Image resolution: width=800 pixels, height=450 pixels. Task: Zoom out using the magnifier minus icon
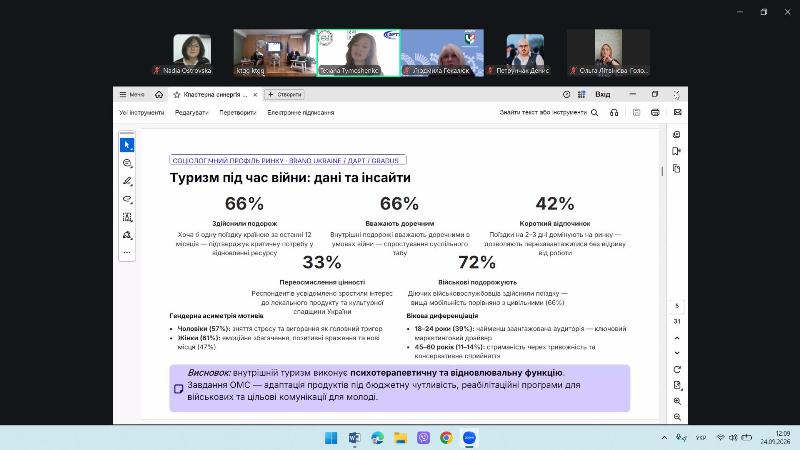[677, 417]
